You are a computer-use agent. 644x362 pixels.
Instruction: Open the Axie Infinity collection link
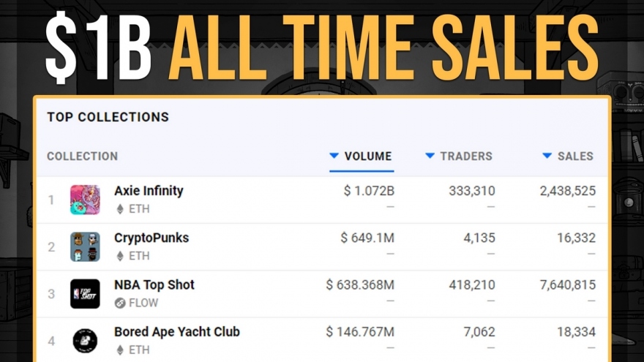149,191
